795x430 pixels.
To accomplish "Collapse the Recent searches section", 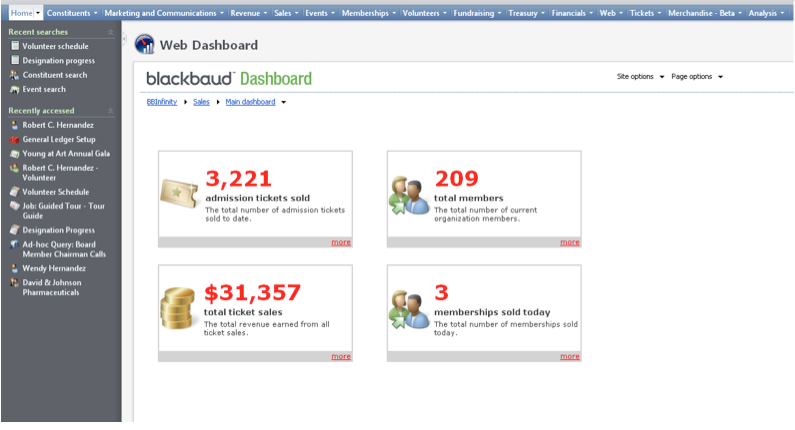I will click(x=111, y=32).
